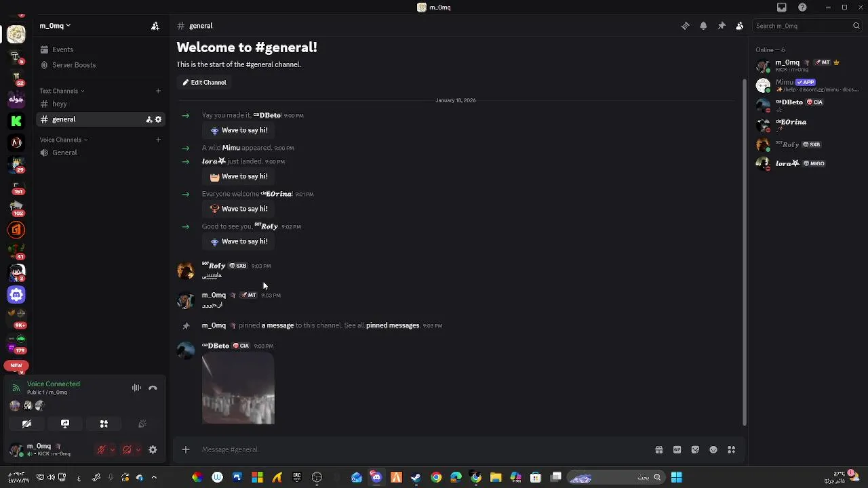Open Rofy in the member list

click(808, 144)
